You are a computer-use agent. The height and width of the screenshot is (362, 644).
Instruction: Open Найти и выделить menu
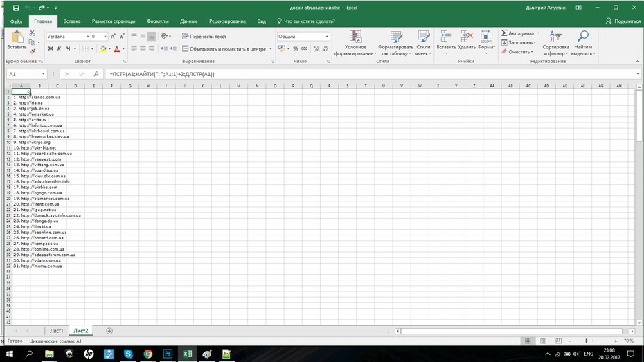tap(583, 43)
